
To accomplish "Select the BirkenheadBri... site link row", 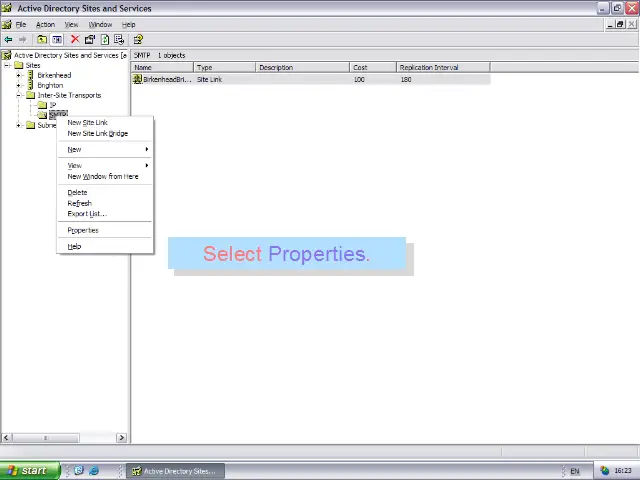I will [x=311, y=79].
